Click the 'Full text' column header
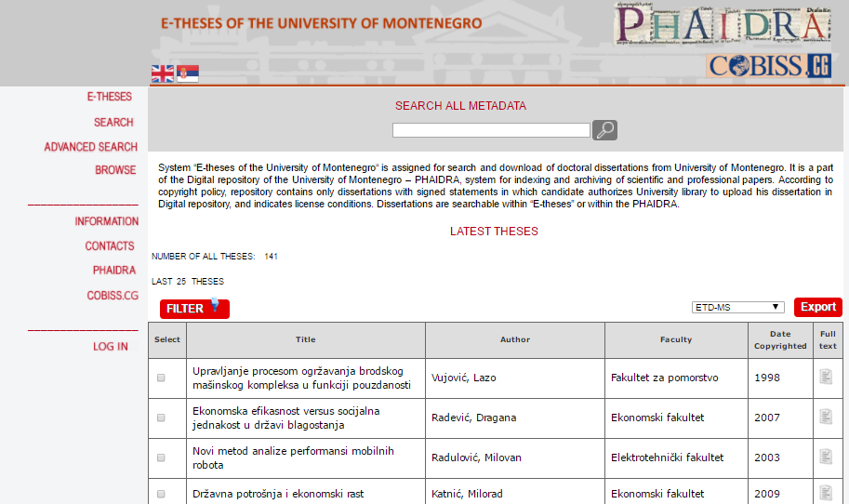Screen dimensions: 849x504 [828, 340]
